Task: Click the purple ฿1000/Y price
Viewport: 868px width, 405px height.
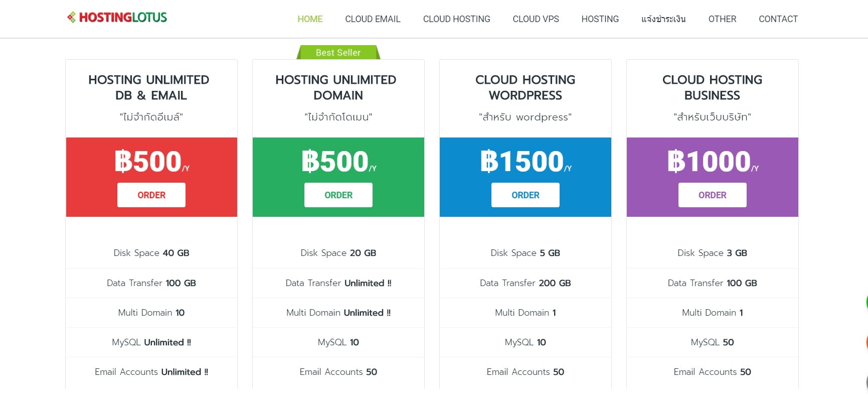Action: tap(713, 162)
